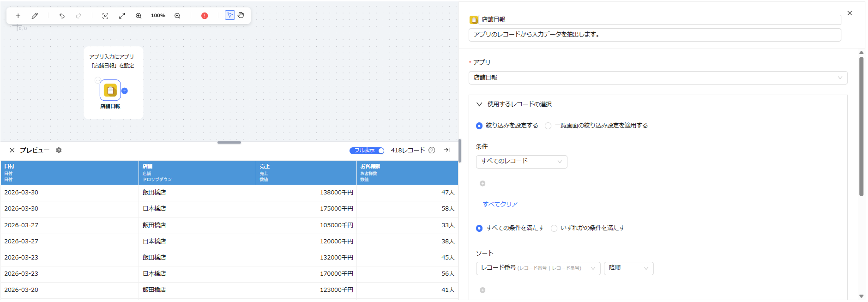The image size is (868, 302).
Task: Click the 56人 cell
Action: point(407,274)
